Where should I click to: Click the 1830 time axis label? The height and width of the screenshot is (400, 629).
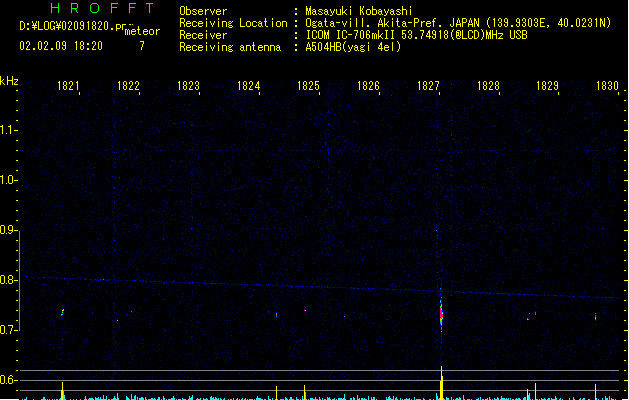tap(607, 86)
